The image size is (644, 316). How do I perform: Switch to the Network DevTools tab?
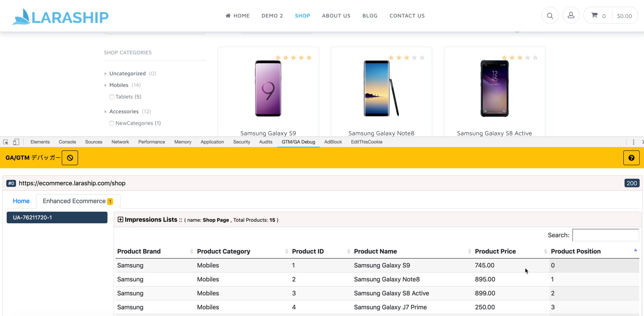click(x=120, y=142)
